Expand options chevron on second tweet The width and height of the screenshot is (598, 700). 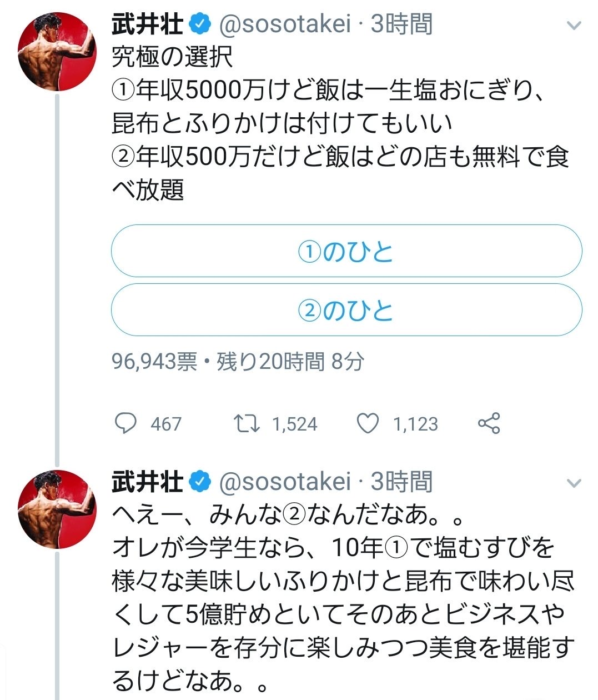click(574, 483)
